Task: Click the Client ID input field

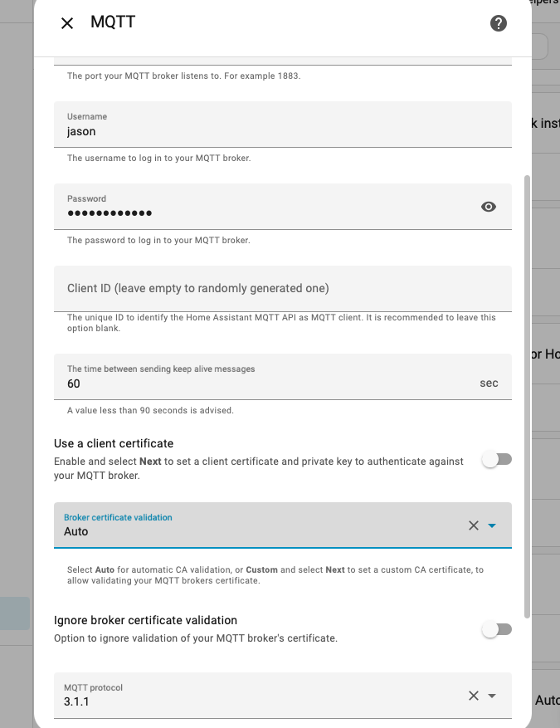Action: click(282, 288)
